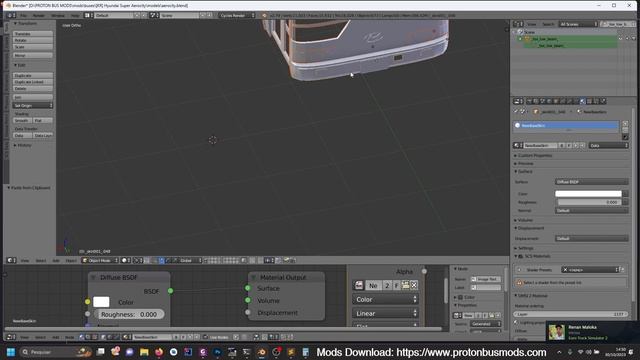Image resolution: width=640 pixels, height=360 pixels.
Task: Click the viewport shading mode icon
Action: [x=125, y=260]
